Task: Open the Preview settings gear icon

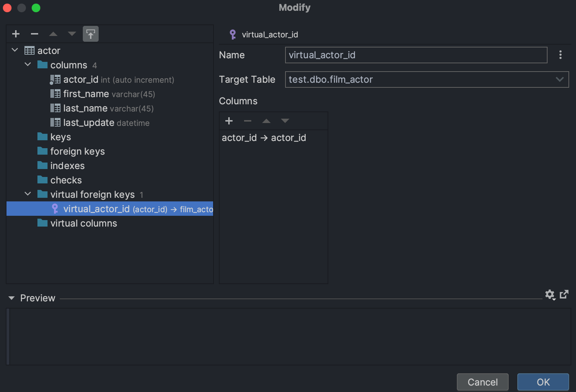Action: point(550,295)
